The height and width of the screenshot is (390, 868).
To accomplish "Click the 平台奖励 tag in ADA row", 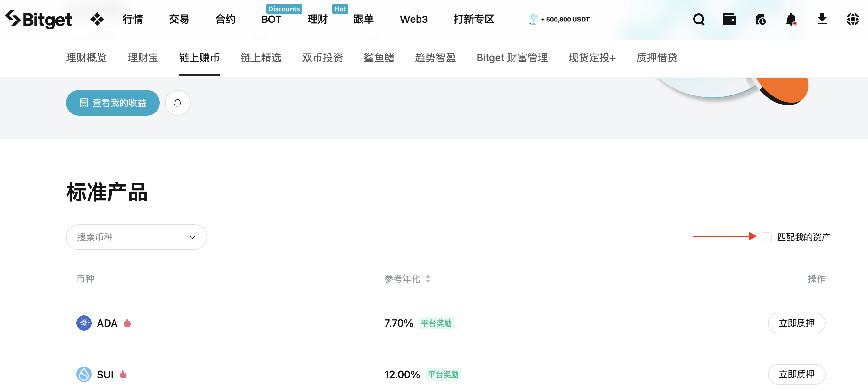I will (x=436, y=323).
